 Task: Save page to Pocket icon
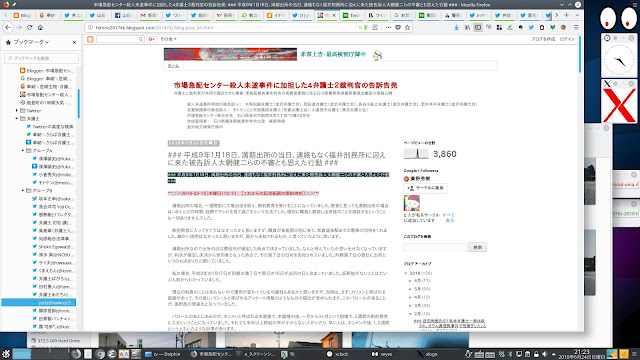click(x=398, y=27)
